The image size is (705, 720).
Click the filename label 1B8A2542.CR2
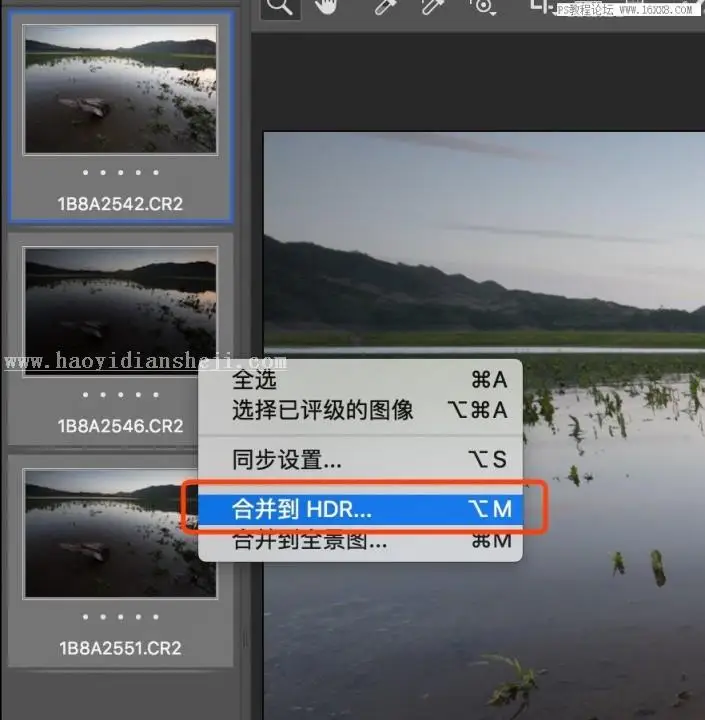click(x=120, y=204)
